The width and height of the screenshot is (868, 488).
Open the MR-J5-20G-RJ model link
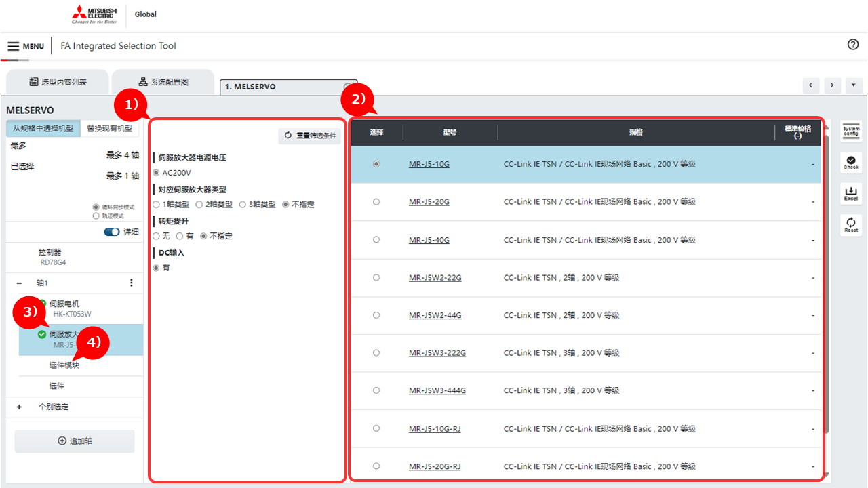pyautogui.click(x=435, y=466)
